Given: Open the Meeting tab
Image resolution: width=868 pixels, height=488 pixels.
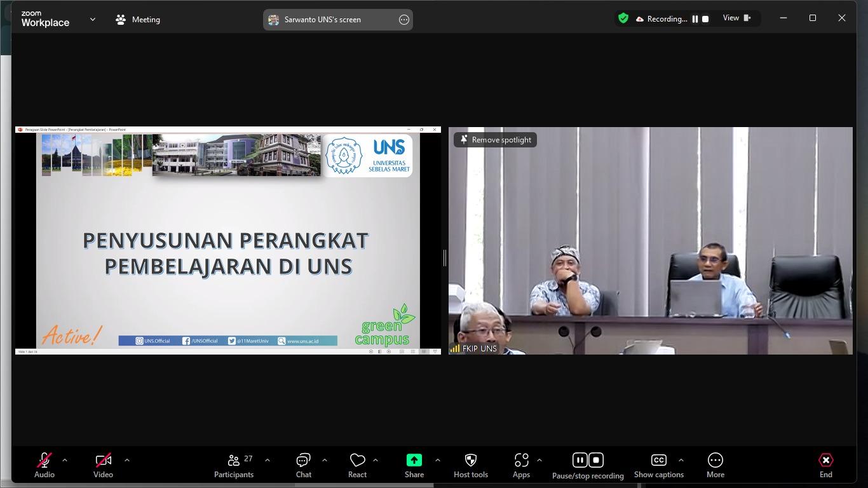Looking at the screenshot, I should (x=138, y=20).
